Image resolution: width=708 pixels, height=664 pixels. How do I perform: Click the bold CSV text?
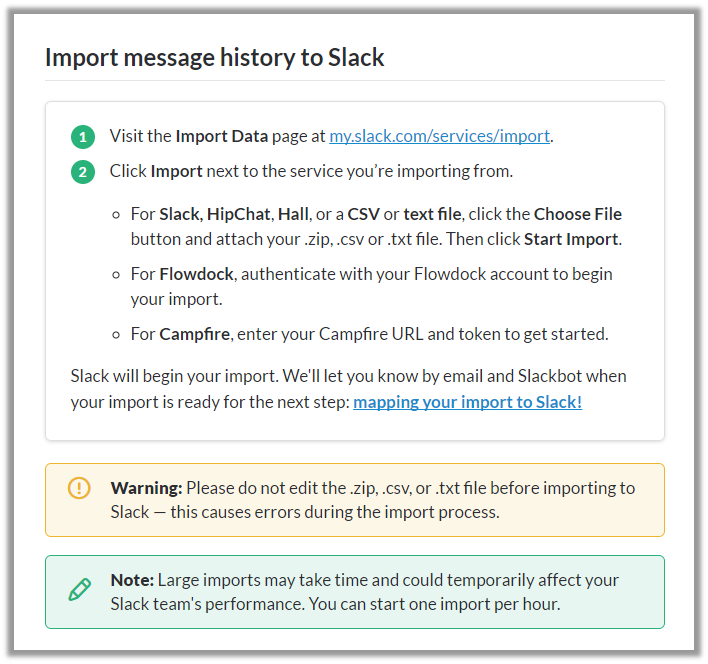pos(363,214)
